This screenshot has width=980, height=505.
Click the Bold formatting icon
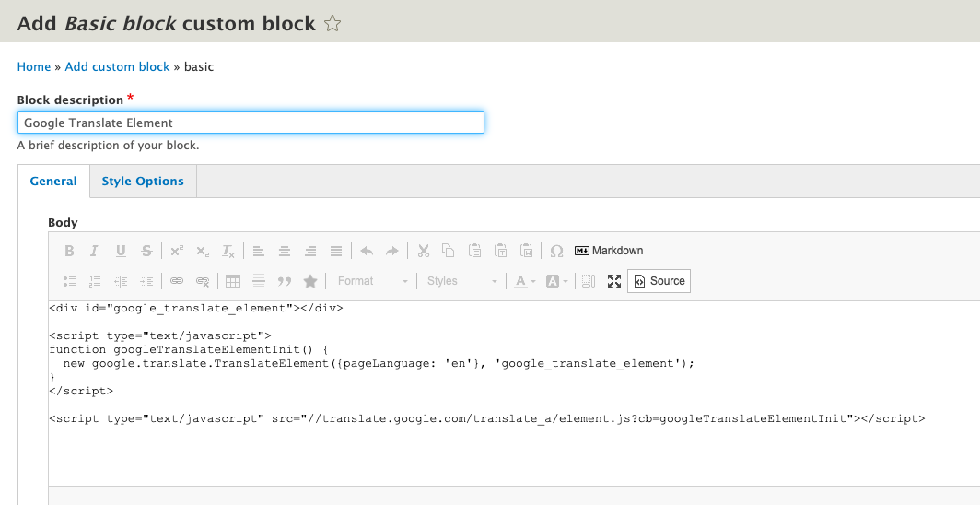point(69,251)
